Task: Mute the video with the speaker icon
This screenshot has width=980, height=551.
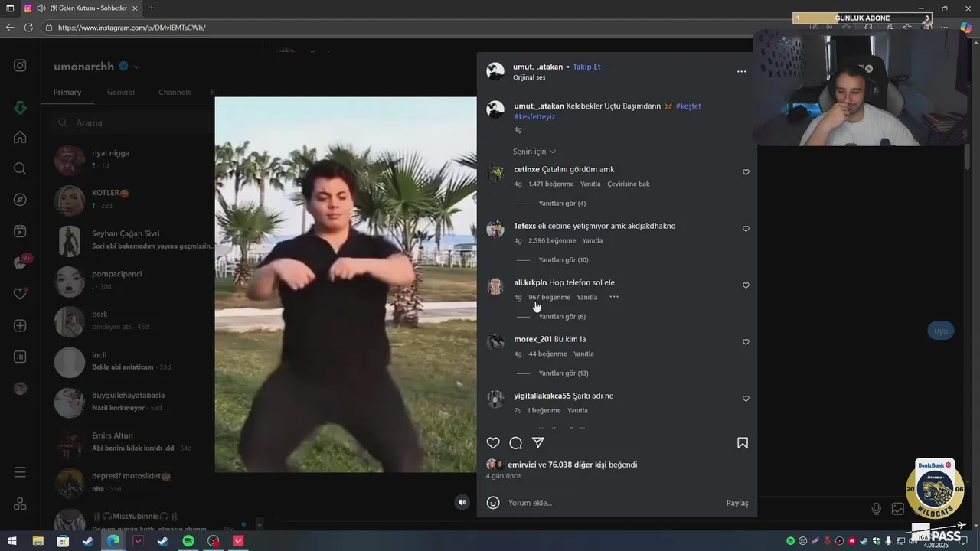Action: tap(462, 502)
